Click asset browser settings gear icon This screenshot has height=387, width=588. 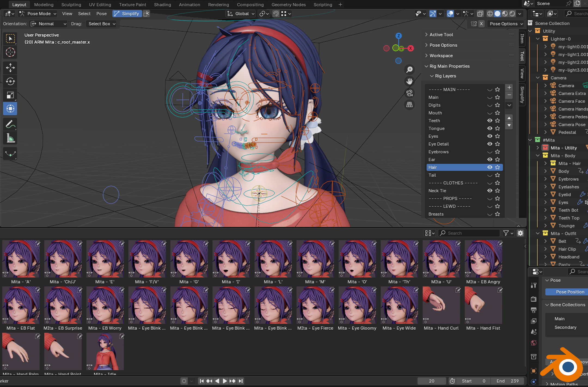pos(520,233)
